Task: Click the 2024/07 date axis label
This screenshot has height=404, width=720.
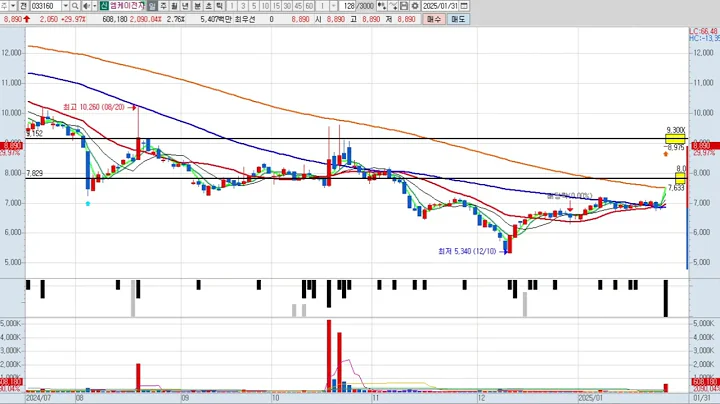Action: click(39, 398)
